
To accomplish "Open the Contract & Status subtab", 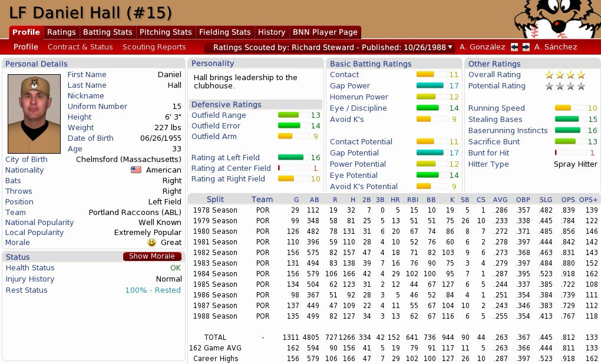I will click(80, 47).
